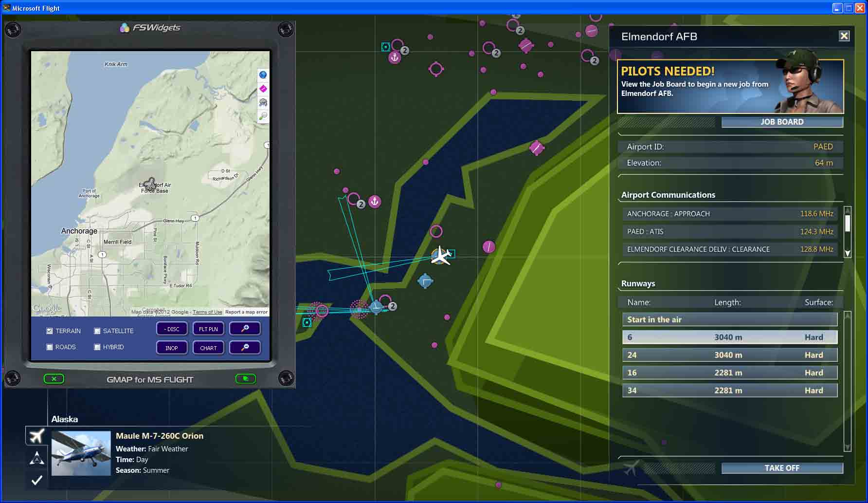The image size is (868, 503).
Task: Click Anchorage city label on GMAP
Action: (x=79, y=231)
